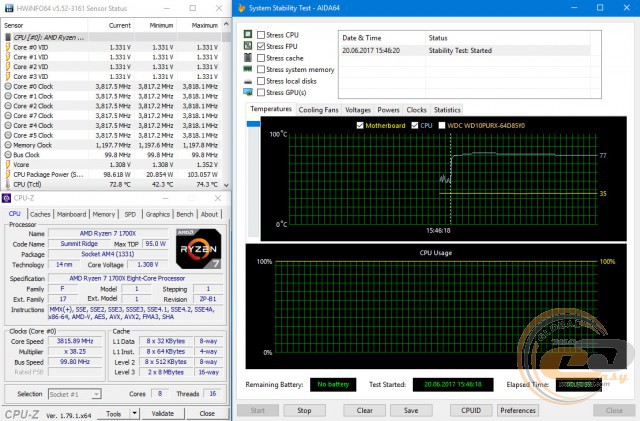Click the Core Speed value field
The width and height of the screenshot is (640, 421).
[x=75, y=341]
